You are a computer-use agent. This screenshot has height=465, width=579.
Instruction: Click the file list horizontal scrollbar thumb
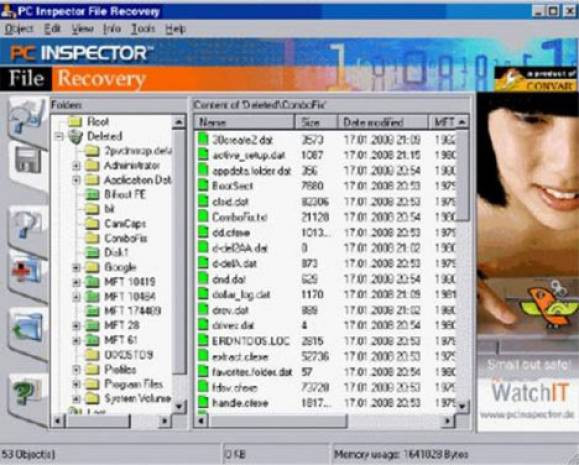[278, 420]
